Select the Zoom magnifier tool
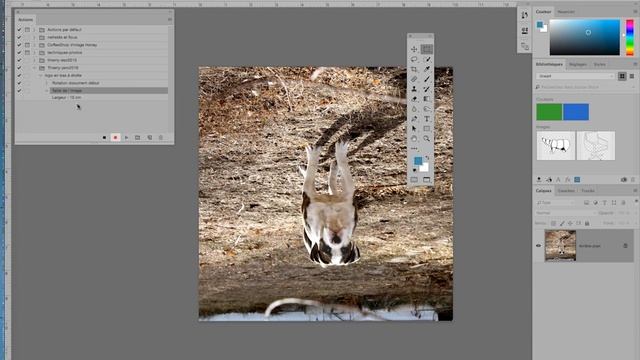The width and height of the screenshot is (640, 360). (x=427, y=139)
